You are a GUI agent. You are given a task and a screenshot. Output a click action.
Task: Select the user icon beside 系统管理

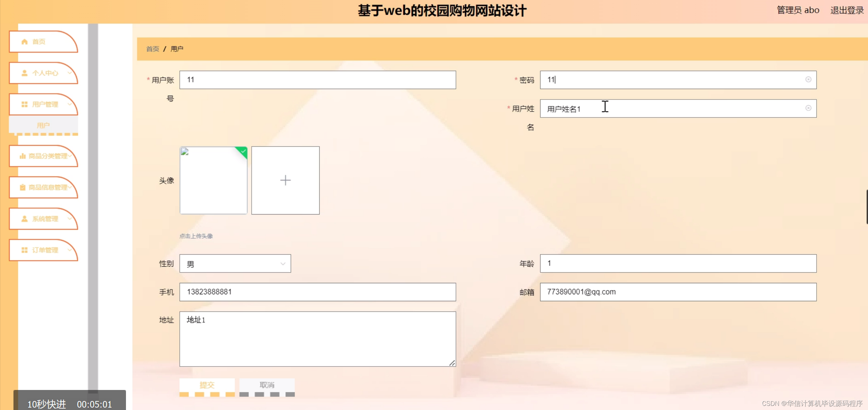coord(24,219)
